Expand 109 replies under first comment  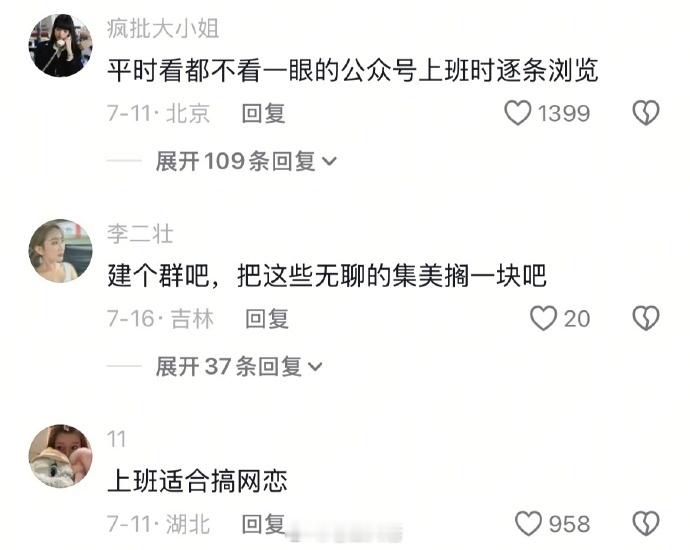tap(246, 161)
